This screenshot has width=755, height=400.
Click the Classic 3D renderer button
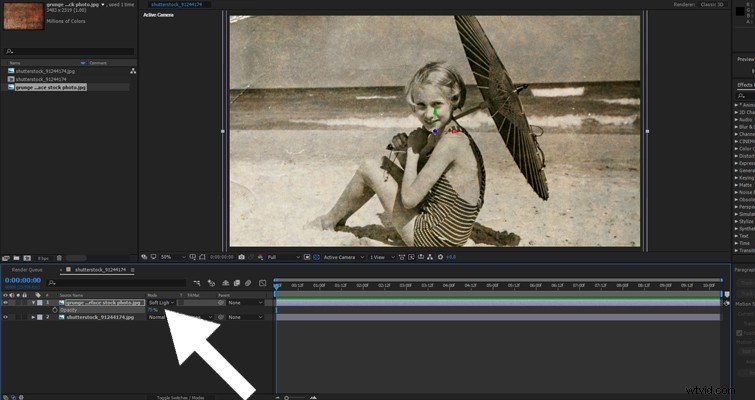[x=712, y=4]
